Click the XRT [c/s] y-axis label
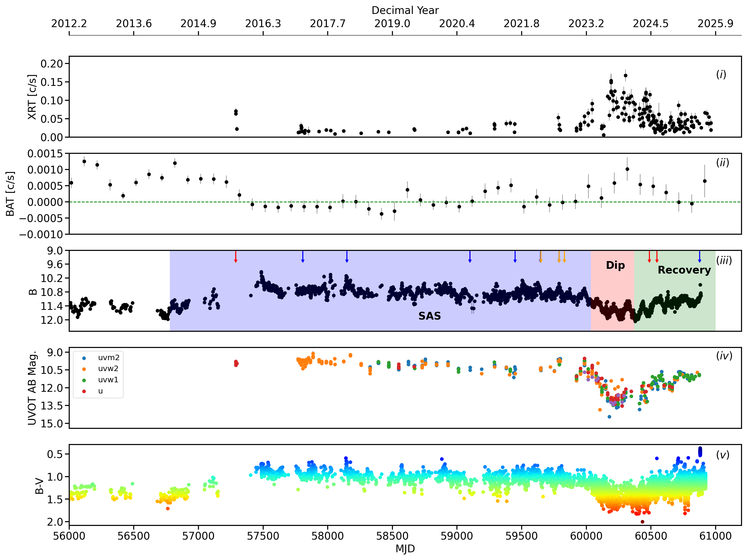Viewport: 747px width, 560px height. [32, 97]
